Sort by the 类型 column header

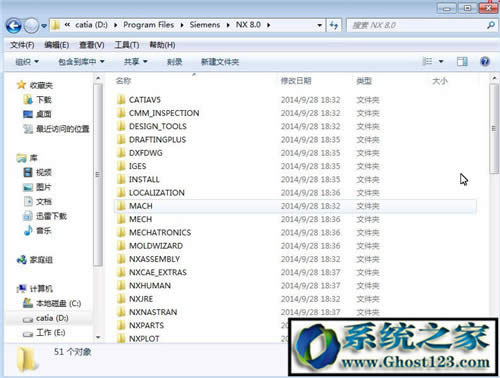click(364, 81)
